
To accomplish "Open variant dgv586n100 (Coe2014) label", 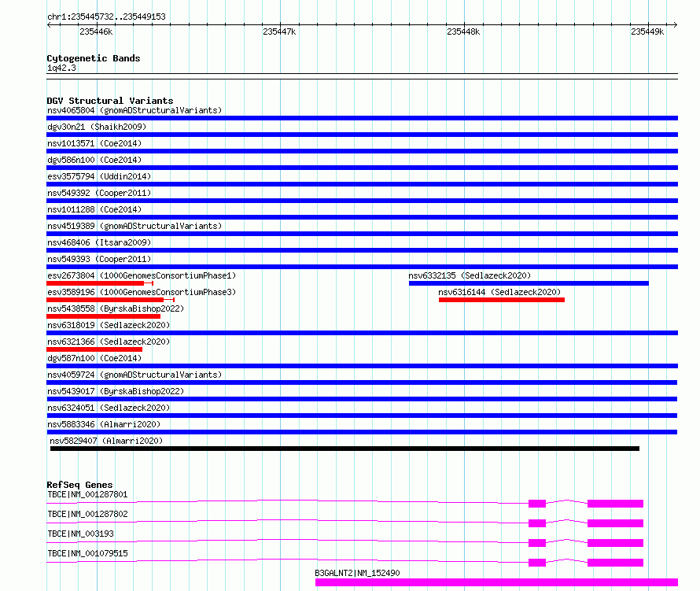I will [94, 160].
